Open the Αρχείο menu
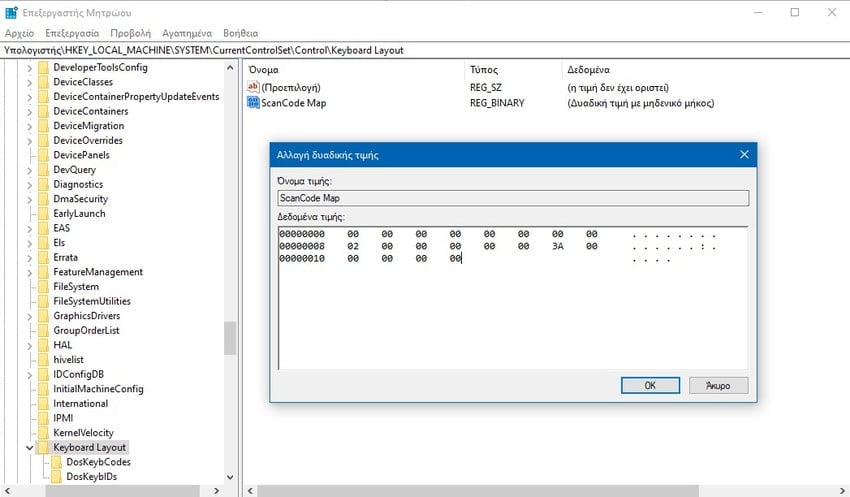Image resolution: width=850 pixels, height=497 pixels. click(x=20, y=33)
